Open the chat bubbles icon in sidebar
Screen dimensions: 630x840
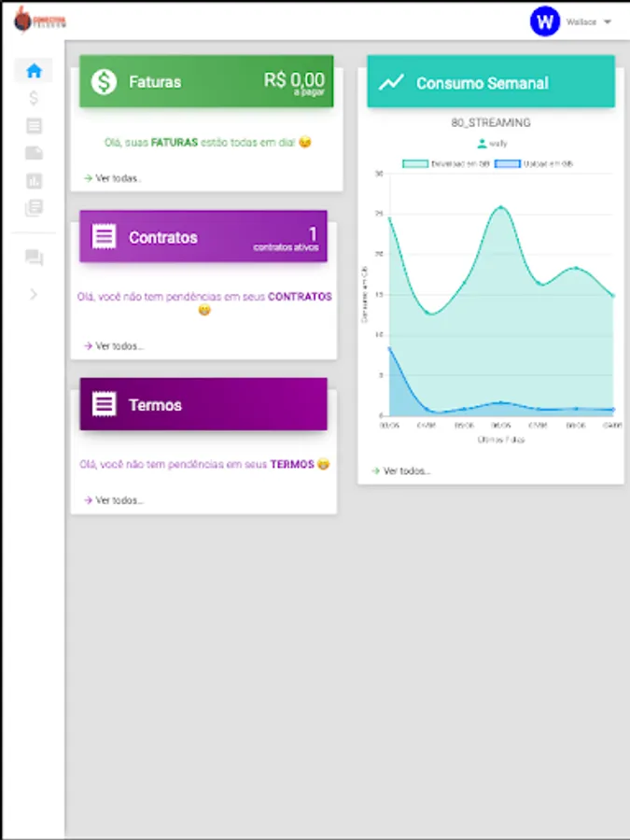(34, 258)
